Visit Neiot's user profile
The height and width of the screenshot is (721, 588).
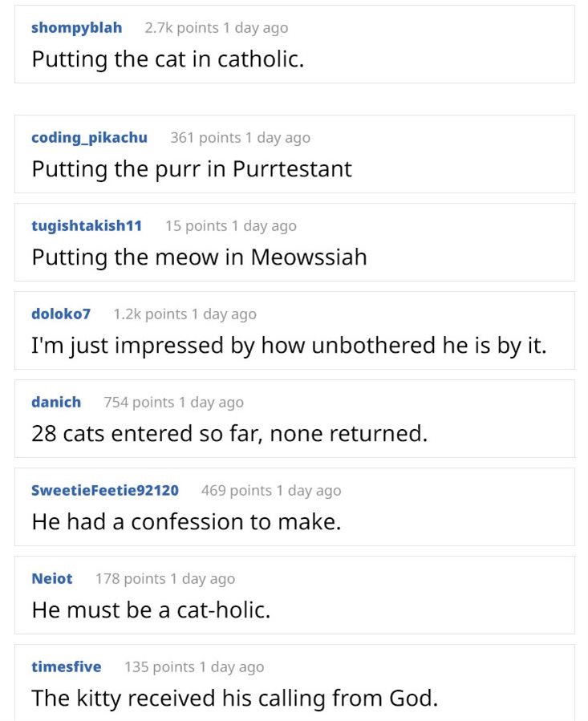pos(52,579)
